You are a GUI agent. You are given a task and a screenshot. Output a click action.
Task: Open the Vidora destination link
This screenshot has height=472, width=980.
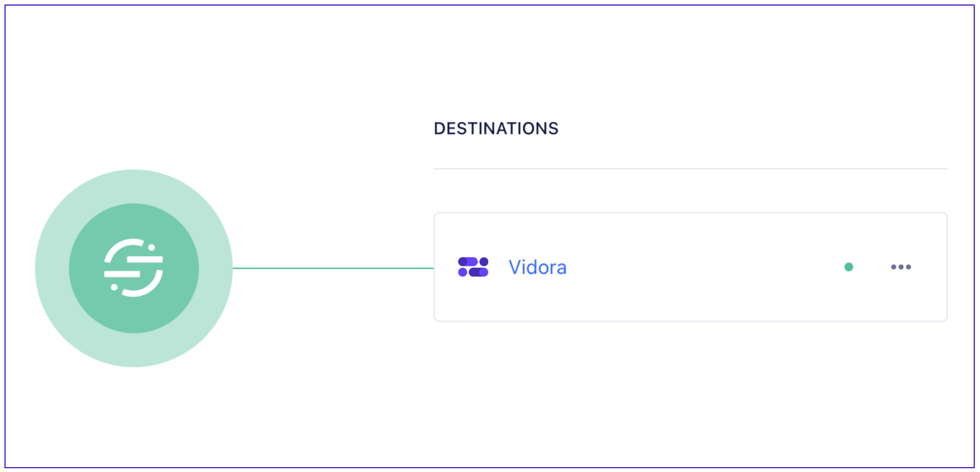(538, 267)
